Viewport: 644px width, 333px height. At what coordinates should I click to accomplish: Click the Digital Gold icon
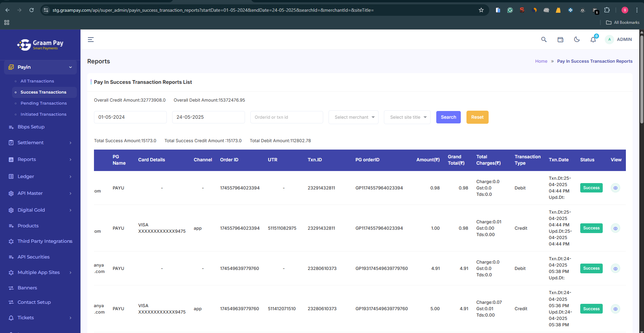pos(11,210)
